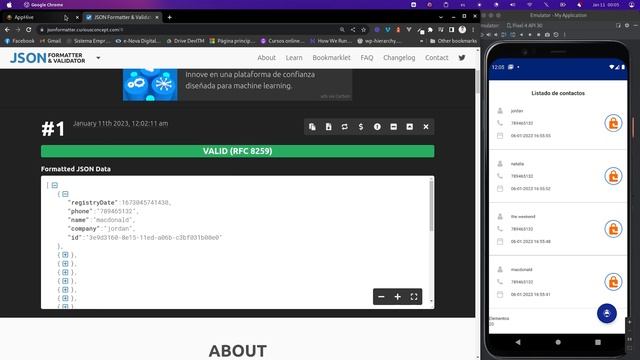
Task: Collapse the root JSON array
Action: click(x=55, y=185)
